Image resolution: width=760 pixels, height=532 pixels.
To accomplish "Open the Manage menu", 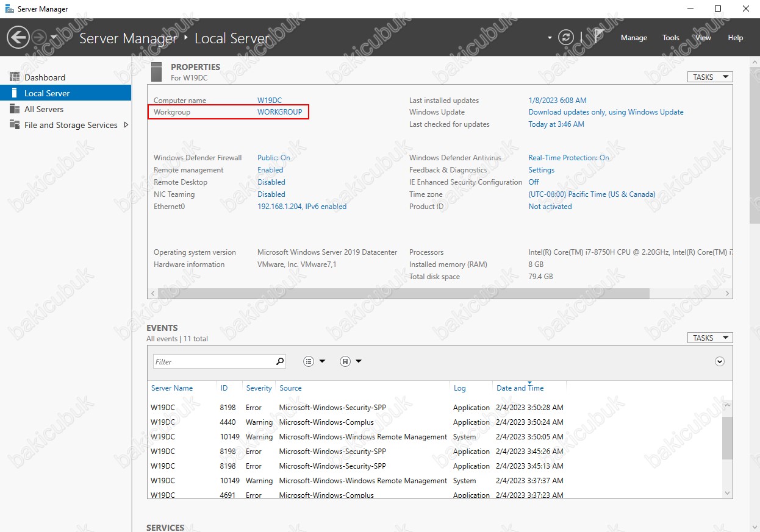I will coord(634,38).
